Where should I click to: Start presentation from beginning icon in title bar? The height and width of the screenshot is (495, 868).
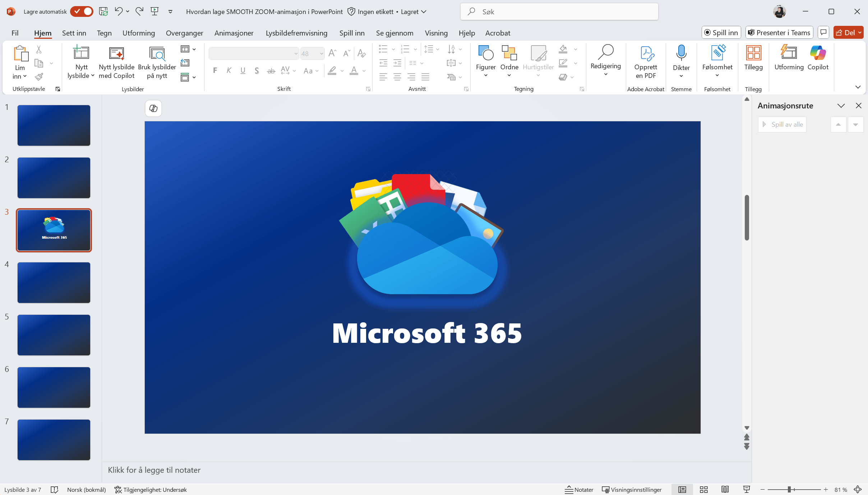pyautogui.click(x=155, y=11)
